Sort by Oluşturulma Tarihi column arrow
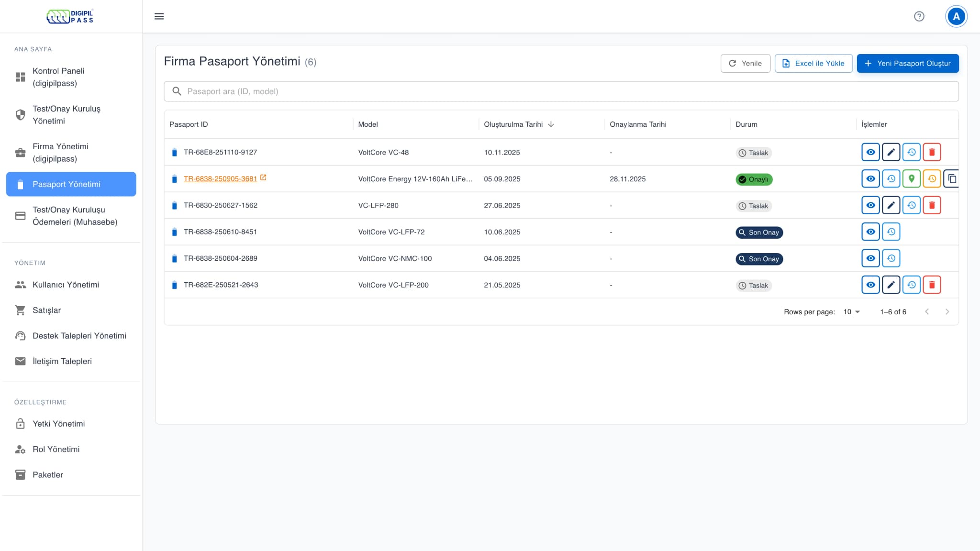This screenshot has height=551, width=980. (551, 124)
